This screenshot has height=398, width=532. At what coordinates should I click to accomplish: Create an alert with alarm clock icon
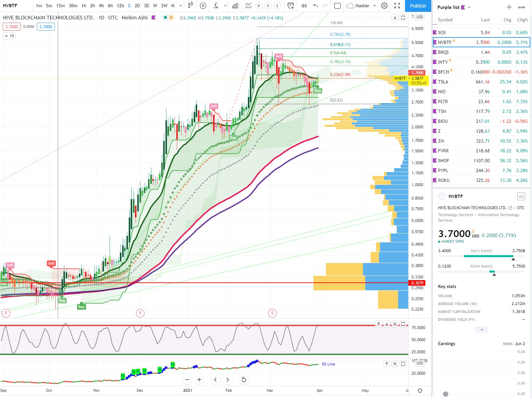pyautogui.click(x=290, y=6)
